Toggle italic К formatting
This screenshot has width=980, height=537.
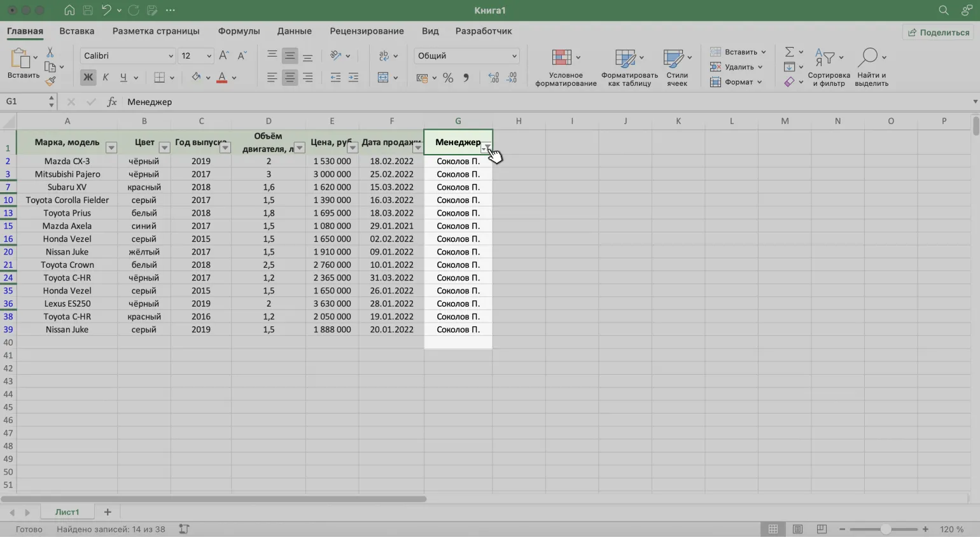pos(106,78)
